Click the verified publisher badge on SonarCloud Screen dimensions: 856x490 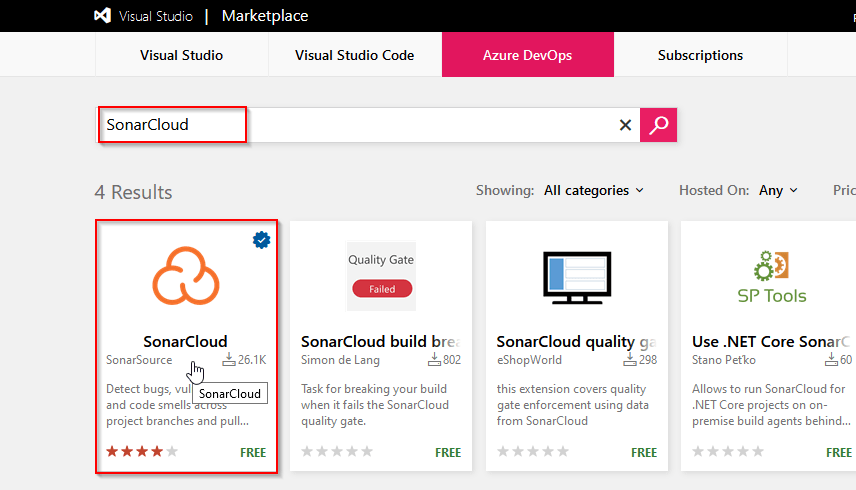click(261, 240)
